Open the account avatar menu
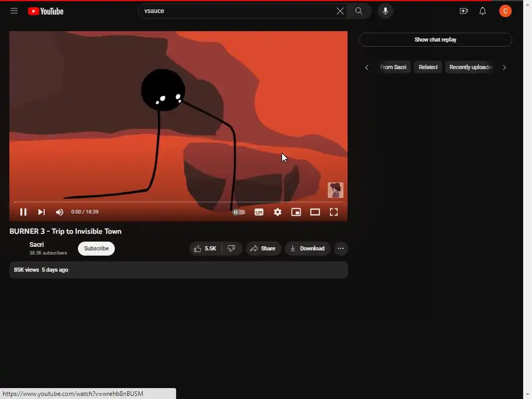The width and height of the screenshot is (532, 399). point(505,11)
